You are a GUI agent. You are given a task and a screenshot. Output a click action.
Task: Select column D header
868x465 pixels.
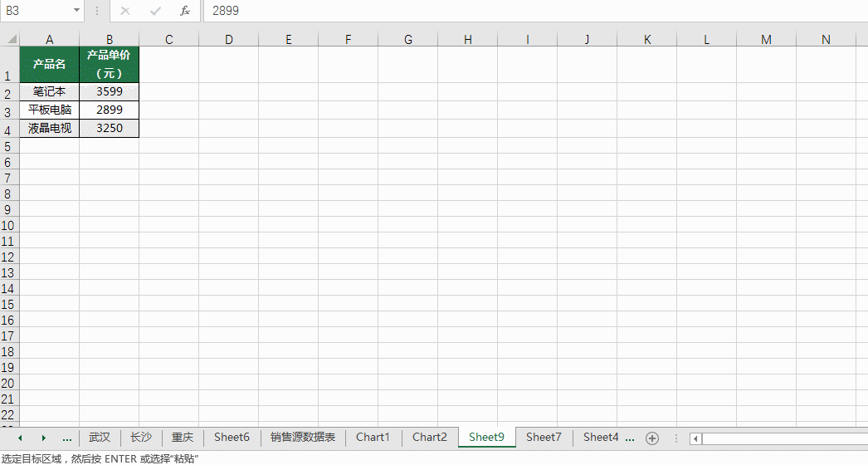229,39
